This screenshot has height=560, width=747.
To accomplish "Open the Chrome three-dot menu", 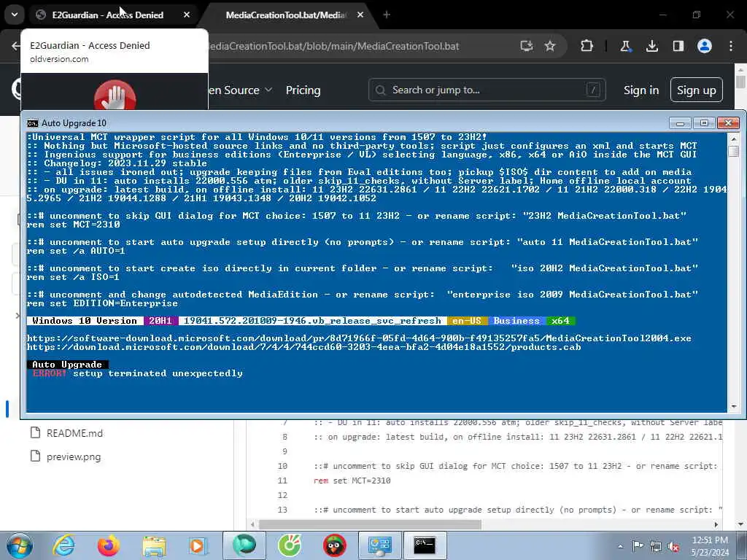I will (x=731, y=46).
